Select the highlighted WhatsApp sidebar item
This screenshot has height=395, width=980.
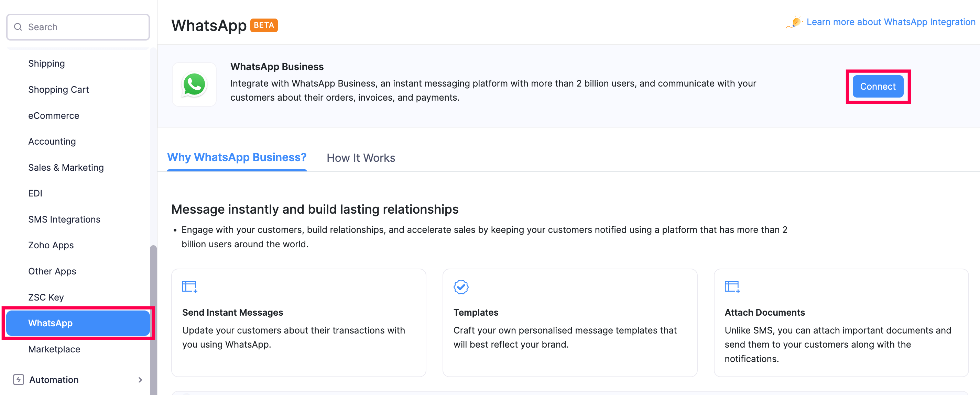coord(78,323)
